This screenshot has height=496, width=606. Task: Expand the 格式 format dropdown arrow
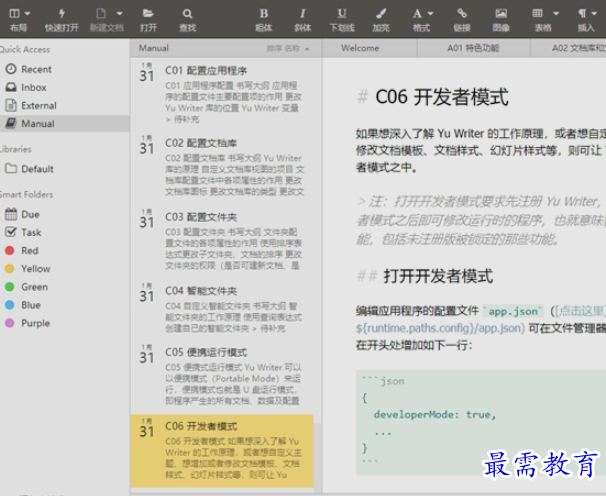point(430,14)
